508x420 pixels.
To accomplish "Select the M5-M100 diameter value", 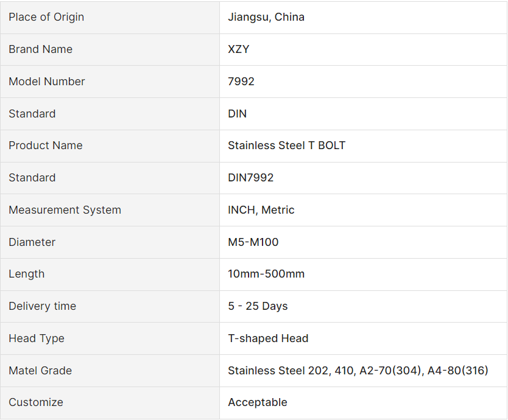I will [x=253, y=242].
